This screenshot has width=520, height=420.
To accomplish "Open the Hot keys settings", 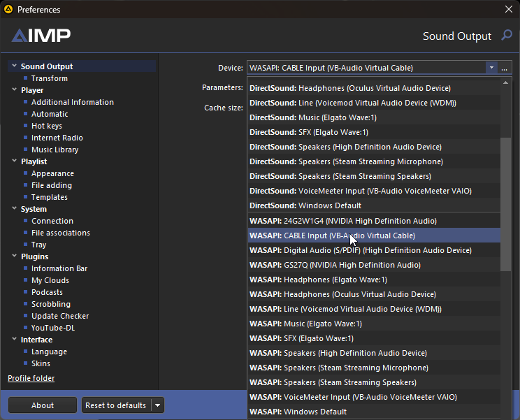I will [x=47, y=126].
